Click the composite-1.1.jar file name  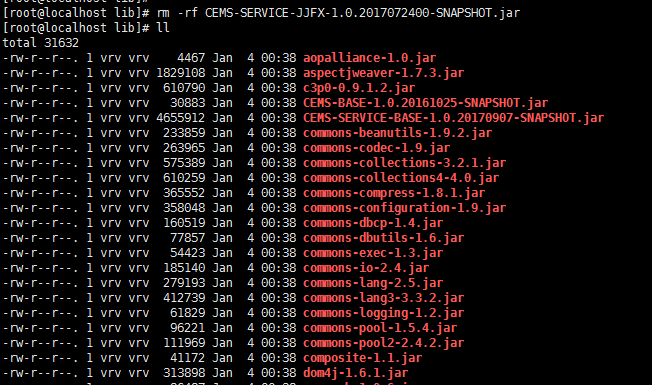coord(363,358)
